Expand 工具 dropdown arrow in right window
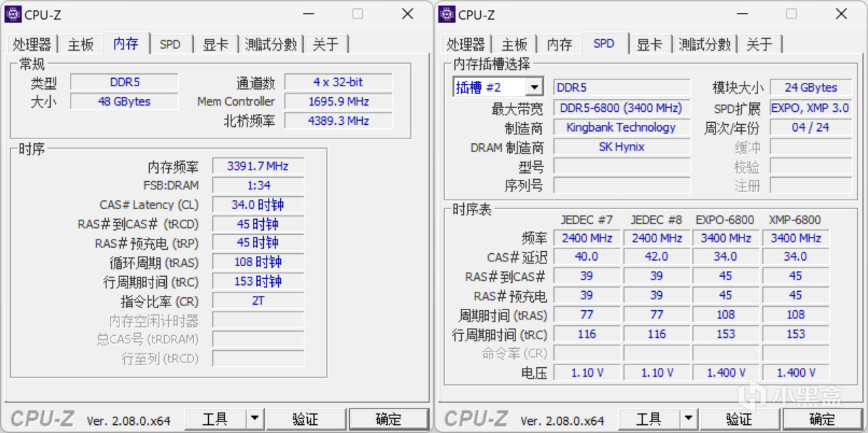Viewport: 868px width, 433px height. (689, 419)
